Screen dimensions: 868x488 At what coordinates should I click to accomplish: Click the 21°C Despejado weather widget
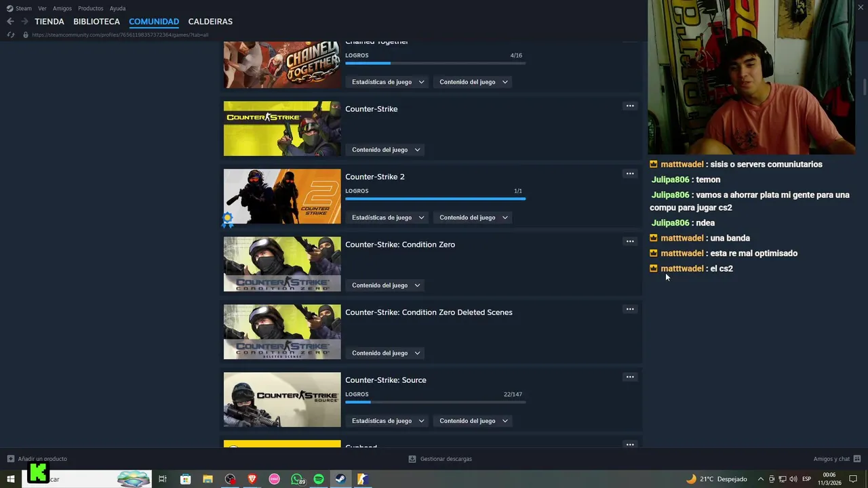click(716, 479)
